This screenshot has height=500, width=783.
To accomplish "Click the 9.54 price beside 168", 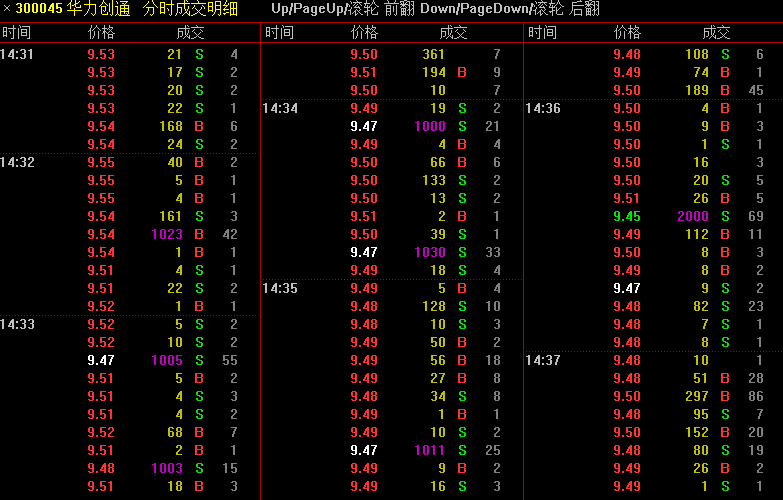I will pos(101,126).
